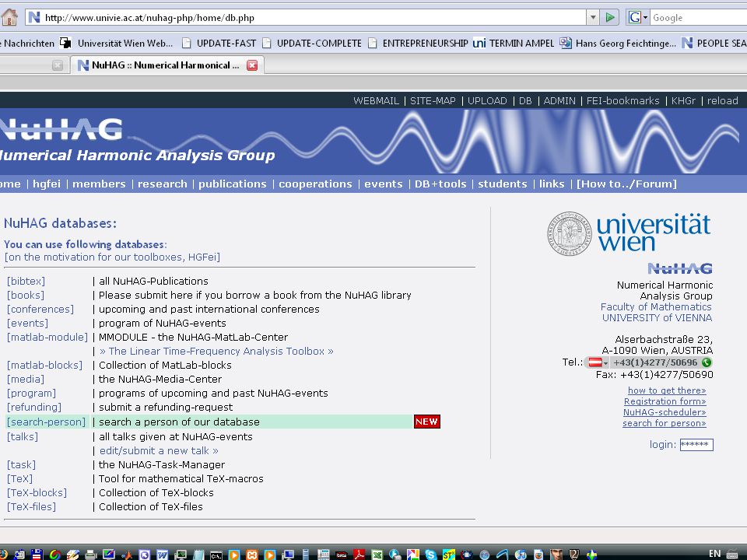Open the [task] database link

(x=21, y=465)
